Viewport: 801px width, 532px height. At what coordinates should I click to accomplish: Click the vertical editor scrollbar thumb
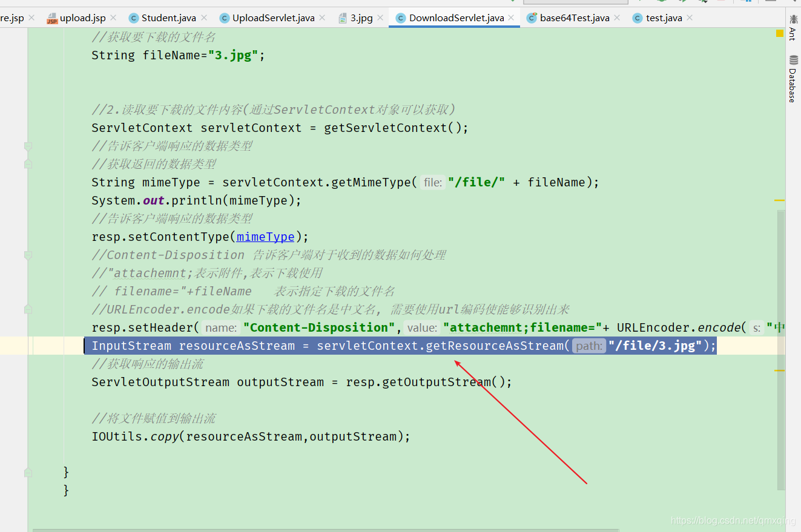pyautogui.click(x=781, y=349)
